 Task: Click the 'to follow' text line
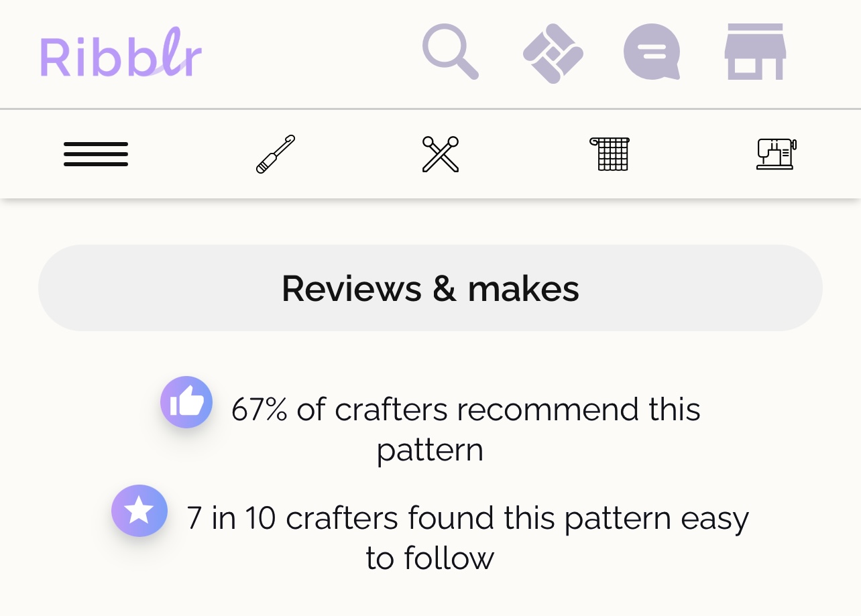430,558
